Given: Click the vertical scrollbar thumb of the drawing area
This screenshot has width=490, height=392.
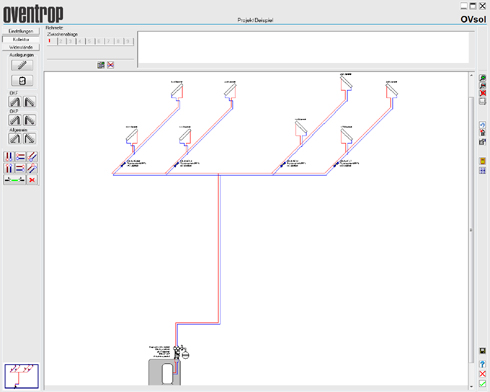Looking at the screenshot, I should [x=471, y=230].
